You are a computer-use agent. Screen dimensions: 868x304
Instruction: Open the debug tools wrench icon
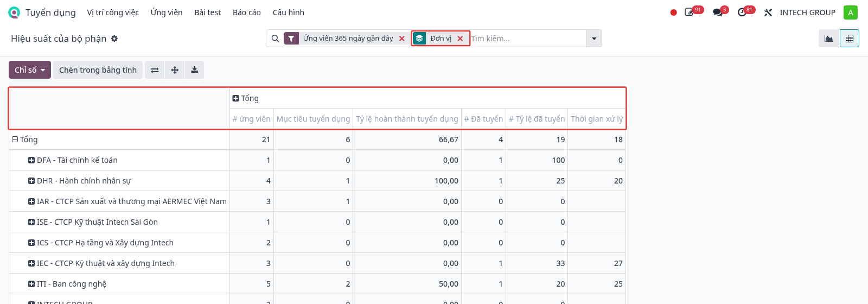pyautogui.click(x=768, y=12)
